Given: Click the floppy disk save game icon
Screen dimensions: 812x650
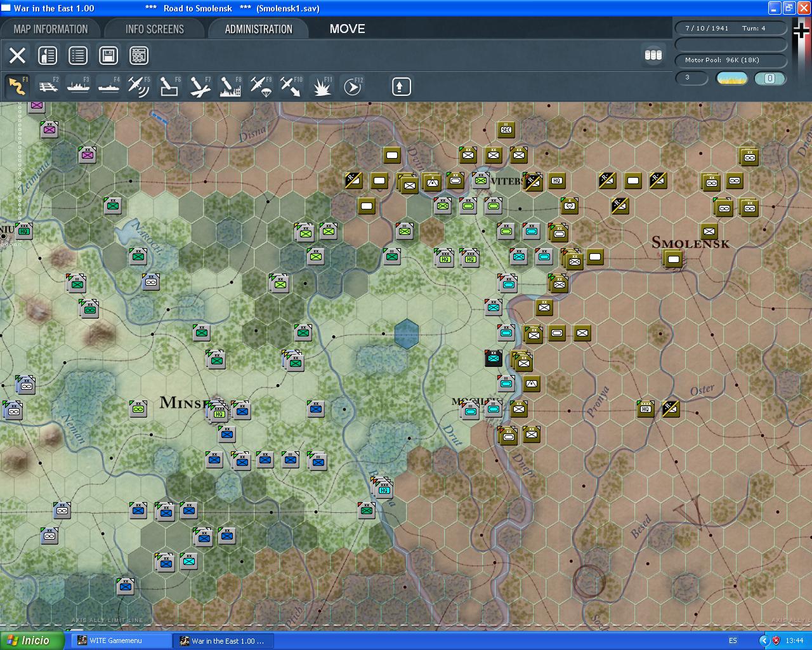Looking at the screenshot, I should tap(108, 55).
